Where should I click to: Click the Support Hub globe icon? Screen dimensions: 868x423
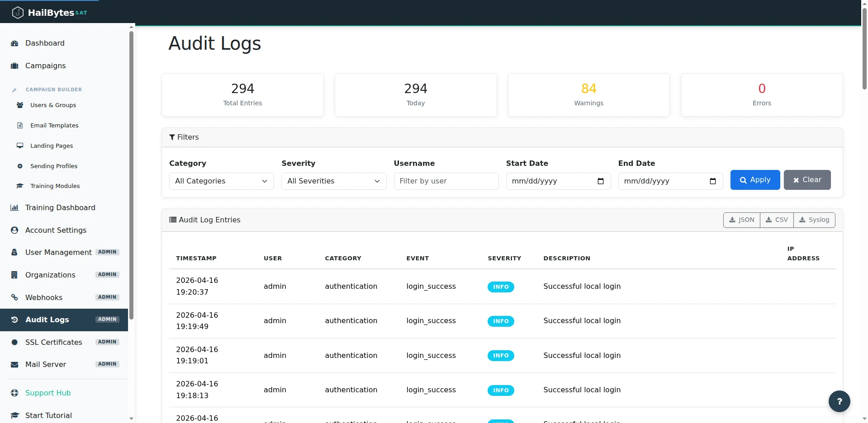14,393
